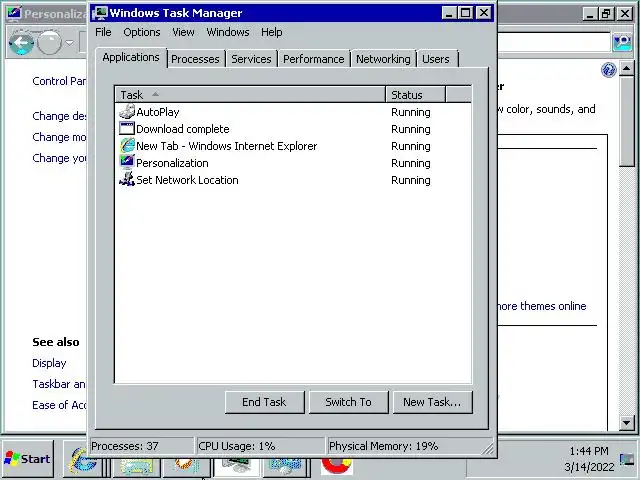Click the Personalization vertical scrollbar thumb

pos(627,121)
